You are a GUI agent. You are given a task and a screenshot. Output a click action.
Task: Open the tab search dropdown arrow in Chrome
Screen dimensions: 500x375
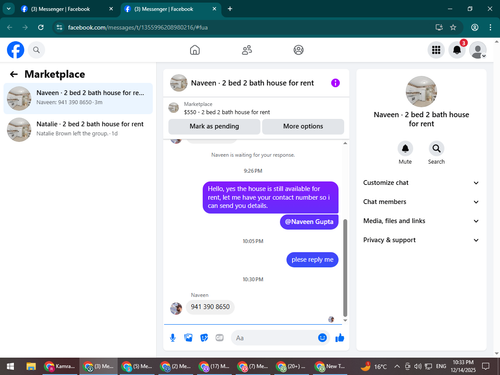(9, 9)
